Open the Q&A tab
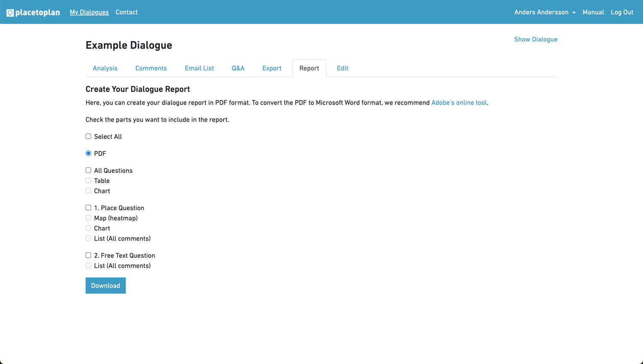The width and height of the screenshot is (643, 364). (x=238, y=68)
